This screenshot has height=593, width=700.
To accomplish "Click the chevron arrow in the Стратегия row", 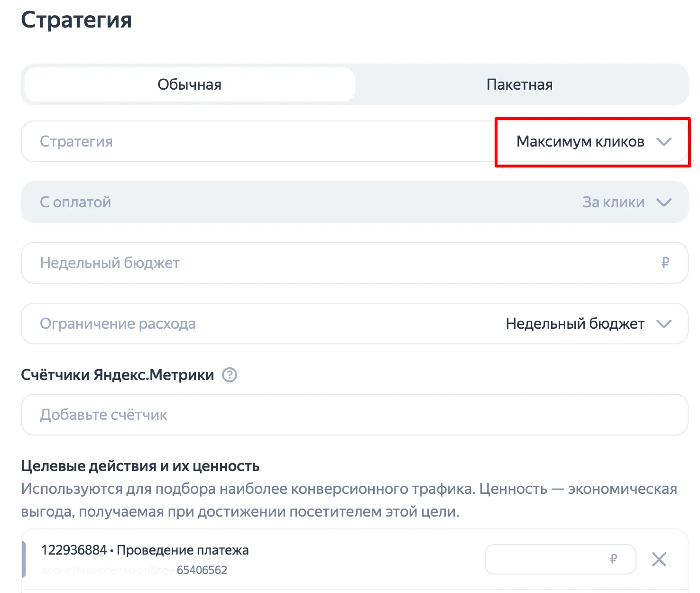I will (664, 141).
